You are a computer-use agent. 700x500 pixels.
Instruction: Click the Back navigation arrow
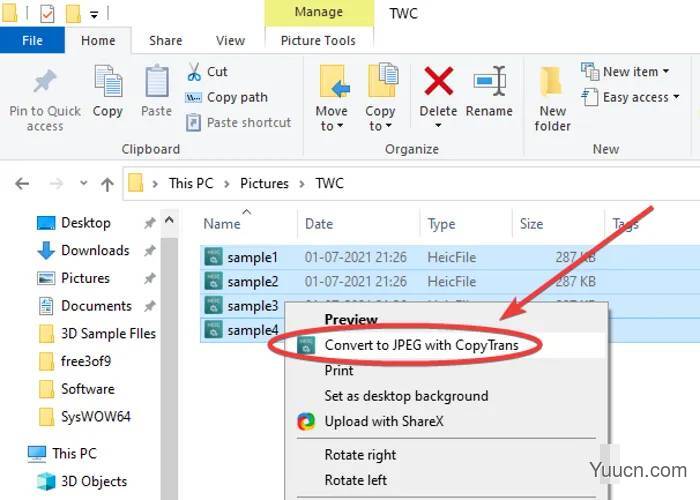(x=22, y=183)
